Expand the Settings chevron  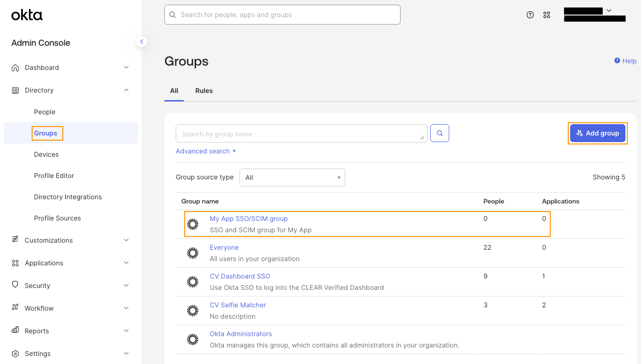point(126,354)
